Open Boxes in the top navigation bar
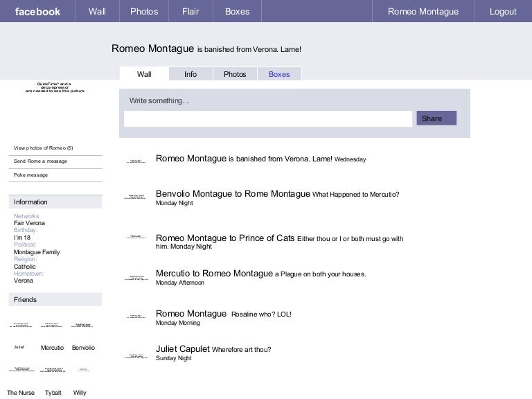Screen dimensions: 532x399 tap(237, 11)
